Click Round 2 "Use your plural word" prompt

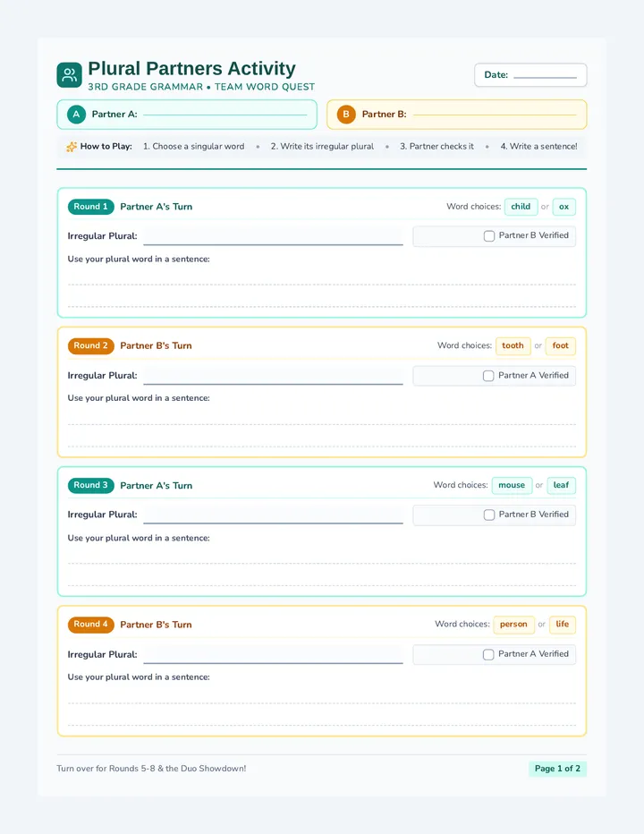139,398
